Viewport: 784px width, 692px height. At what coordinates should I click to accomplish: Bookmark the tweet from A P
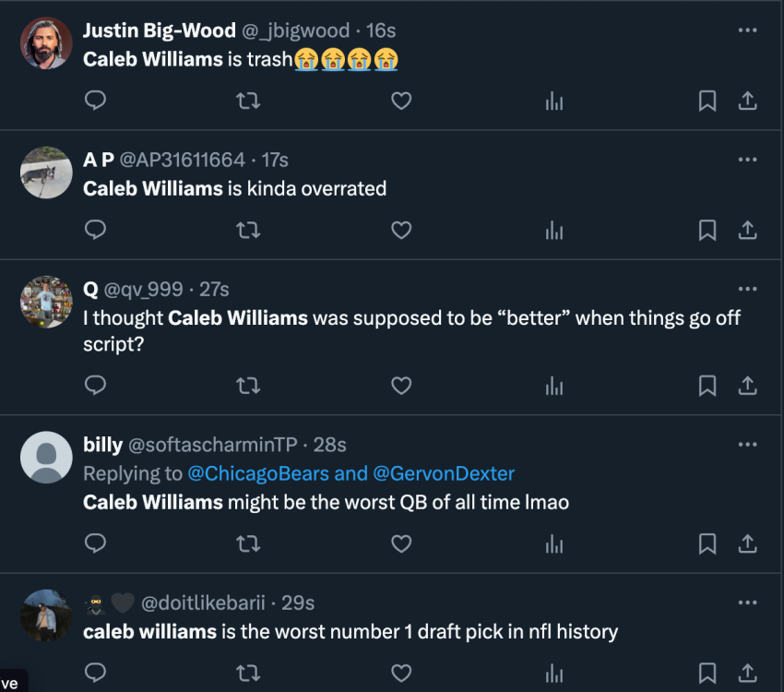[x=707, y=231]
